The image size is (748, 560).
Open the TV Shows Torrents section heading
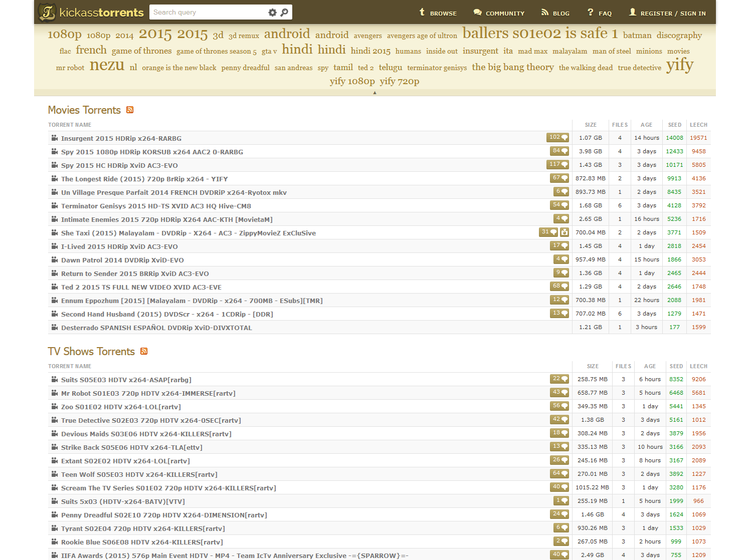pyautogui.click(x=91, y=352)
